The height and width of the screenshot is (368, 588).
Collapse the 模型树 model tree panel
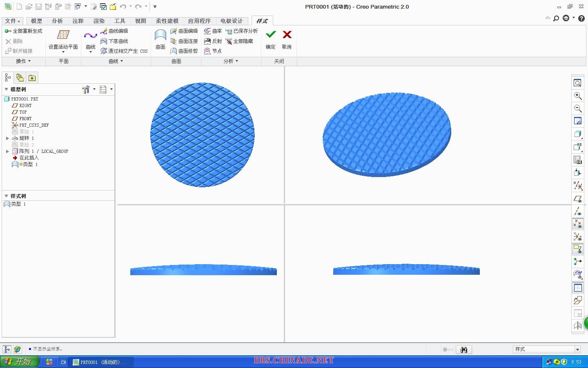6,90
